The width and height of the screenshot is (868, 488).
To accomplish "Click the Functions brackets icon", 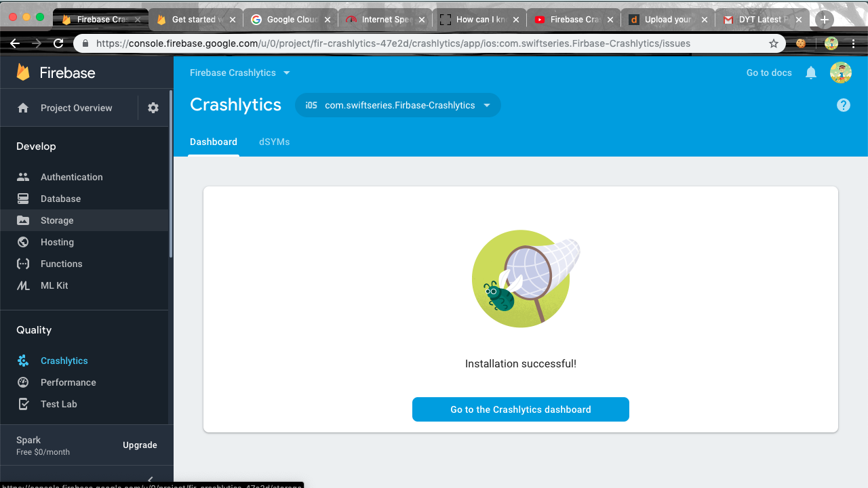I will [23, 264].
